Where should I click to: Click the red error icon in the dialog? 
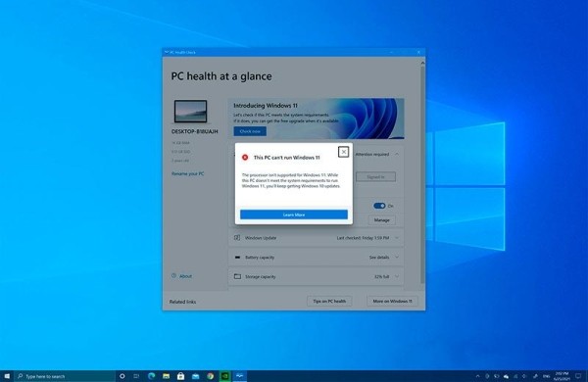click(245, 158)
